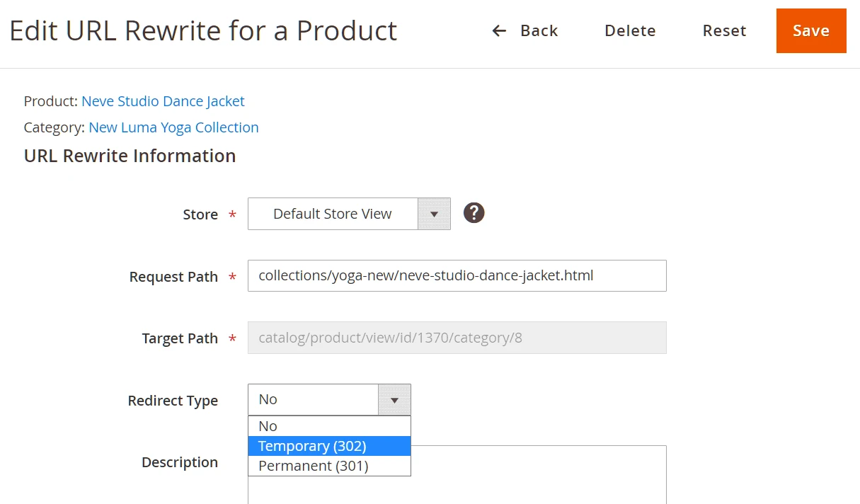Open the Neve Studio Dance Jacket product link
Screen dimensions: 860x504
pos(163,101)
